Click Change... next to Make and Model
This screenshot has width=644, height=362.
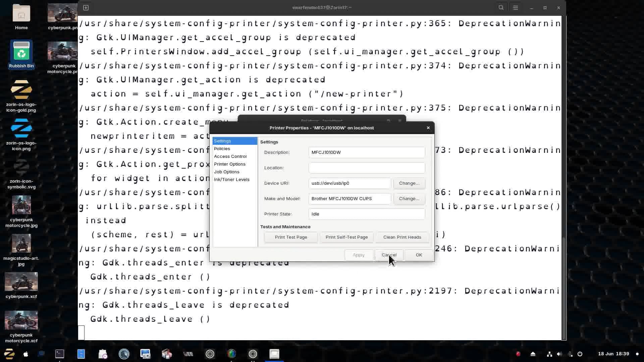click(409, 198)
